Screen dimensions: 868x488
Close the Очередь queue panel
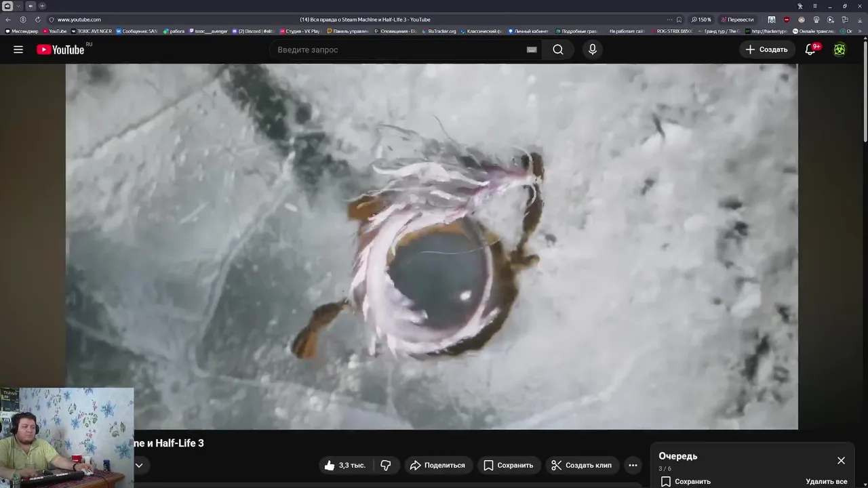pyautogui.click(x=841, y=460)
